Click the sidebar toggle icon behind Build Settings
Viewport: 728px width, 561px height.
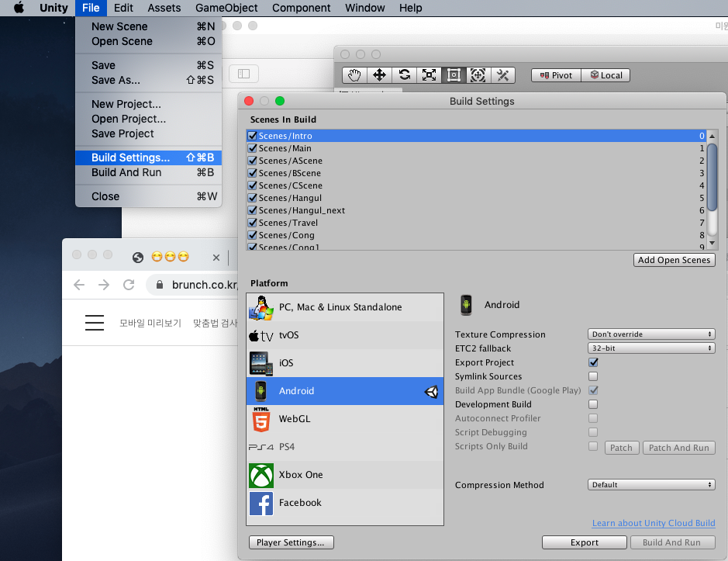[243, 74]
